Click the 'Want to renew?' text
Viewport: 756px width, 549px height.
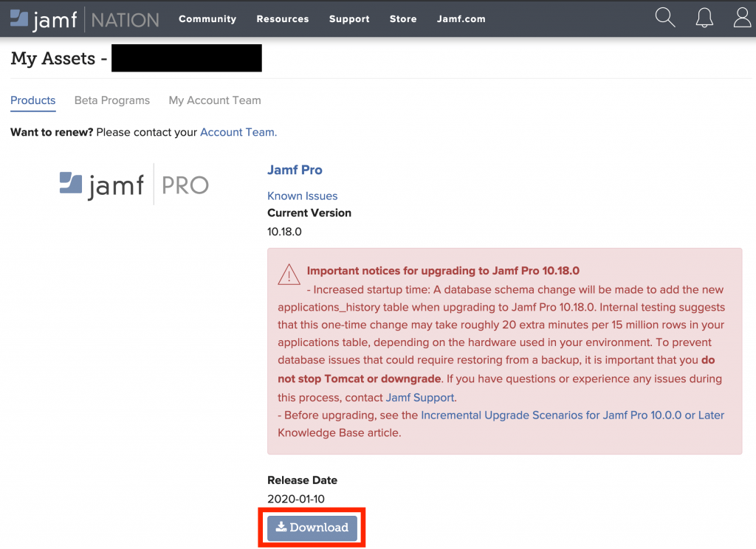click(52, 132)
